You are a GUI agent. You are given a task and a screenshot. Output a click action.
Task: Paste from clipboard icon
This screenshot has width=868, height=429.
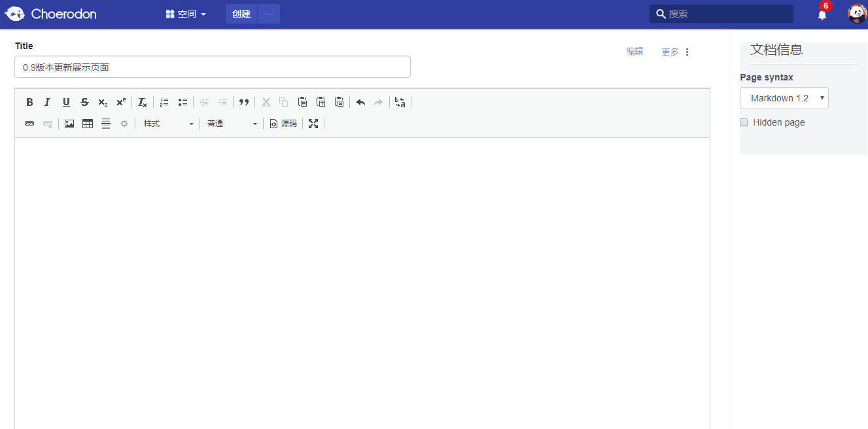(x=302, y=102)
